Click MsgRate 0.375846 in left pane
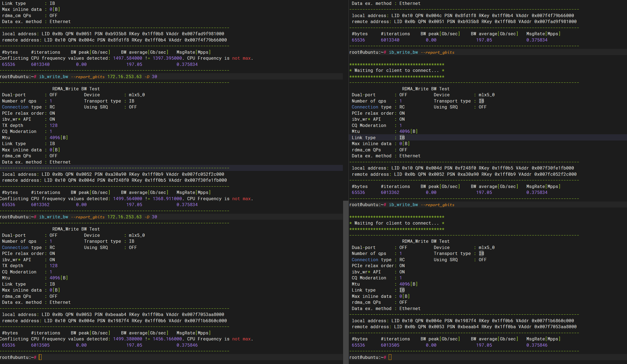627x364 pixels. point(187,345)
